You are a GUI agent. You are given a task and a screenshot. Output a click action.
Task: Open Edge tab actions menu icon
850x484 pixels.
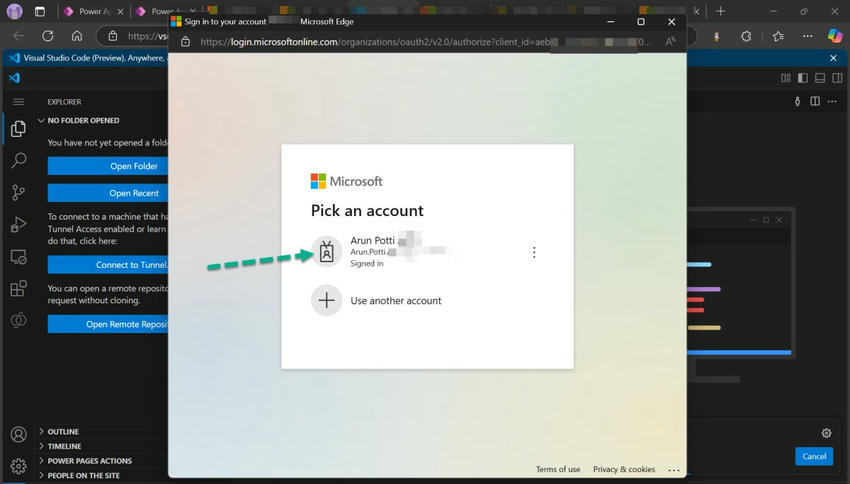40,11
